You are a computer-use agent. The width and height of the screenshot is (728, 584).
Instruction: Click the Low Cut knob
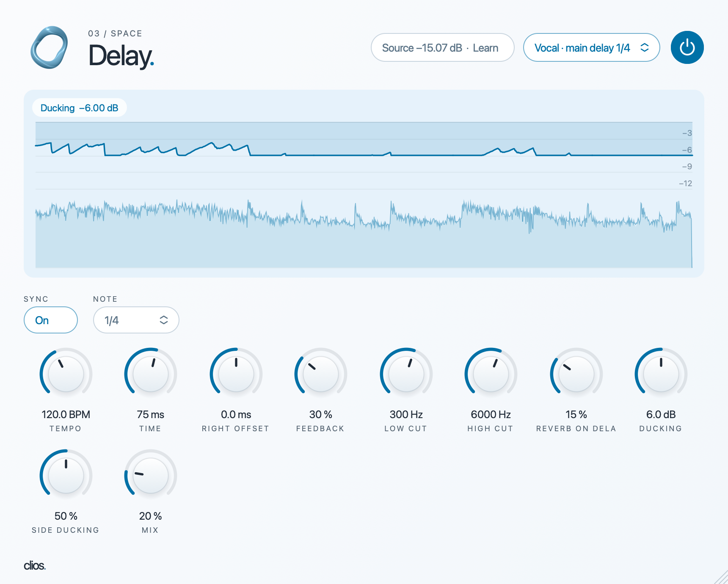(x=406, y=374)
